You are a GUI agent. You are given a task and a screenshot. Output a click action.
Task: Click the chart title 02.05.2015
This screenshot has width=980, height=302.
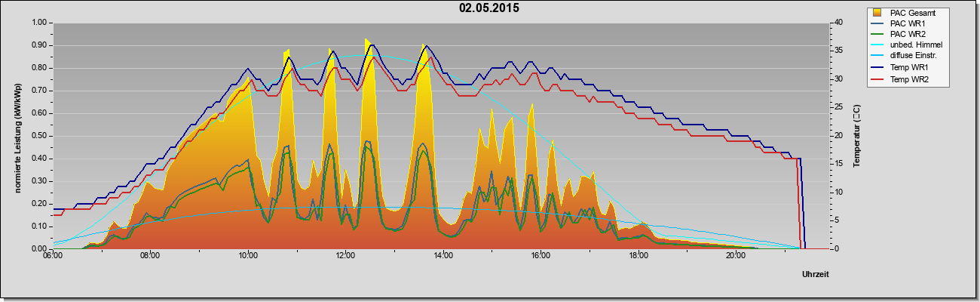(489, 8)
